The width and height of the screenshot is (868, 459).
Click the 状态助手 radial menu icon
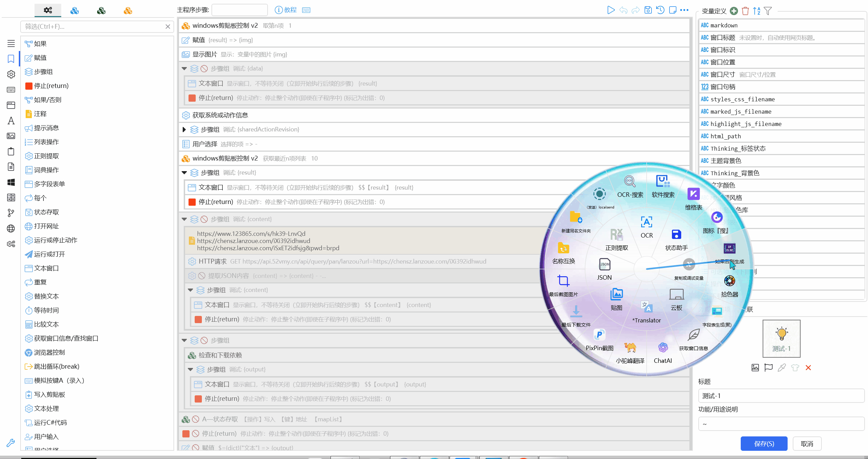(x=676, y=240)
